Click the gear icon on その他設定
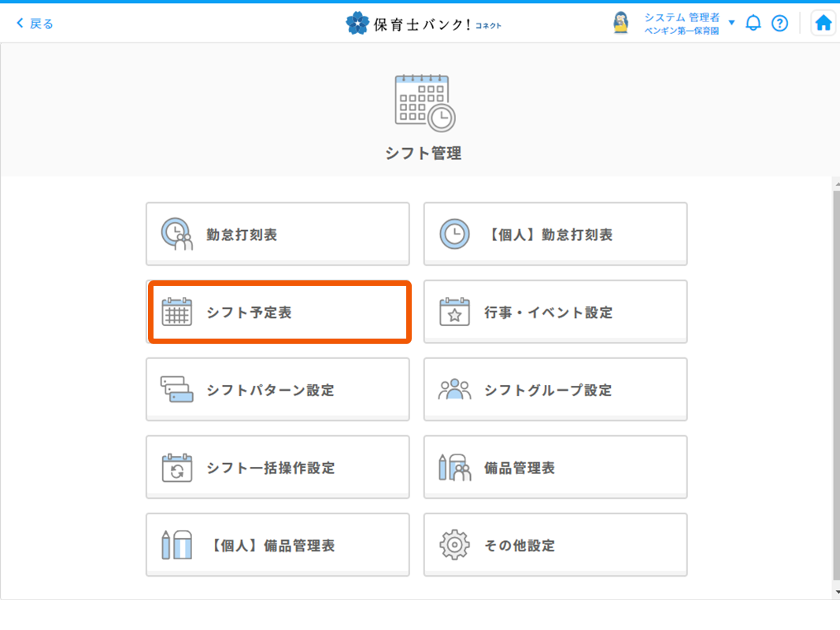Screen dimensions: 840x630 click(x=453, y=544)
